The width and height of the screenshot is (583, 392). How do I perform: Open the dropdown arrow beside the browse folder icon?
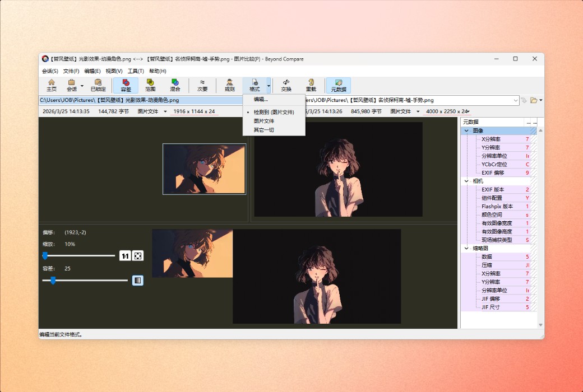point(540,100)
